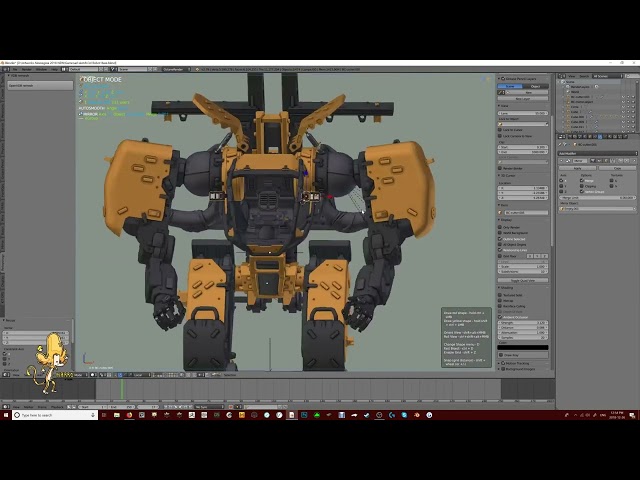Click Apply on Mirror modifier
Screen dimensions: 640x480
[578, 168]
